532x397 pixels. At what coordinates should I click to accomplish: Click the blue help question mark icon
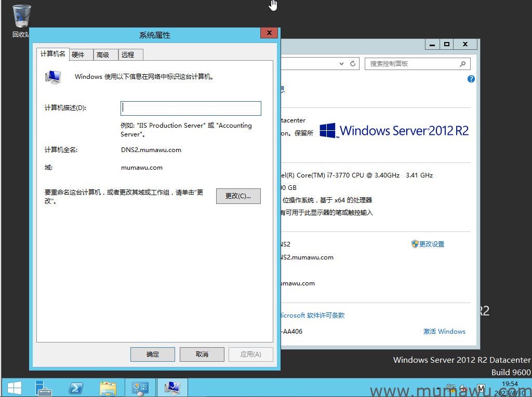click(471, 79)
